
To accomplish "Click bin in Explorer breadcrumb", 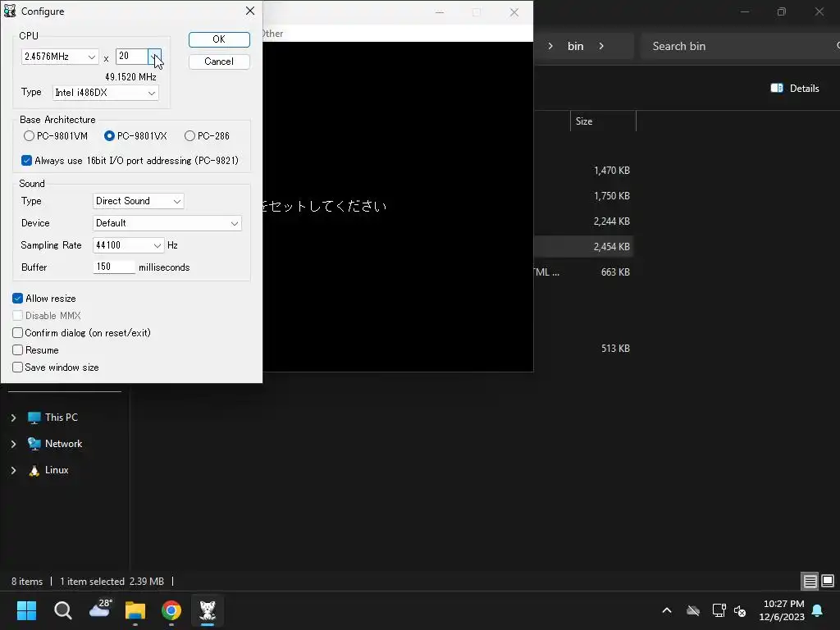I will (575, 46).
